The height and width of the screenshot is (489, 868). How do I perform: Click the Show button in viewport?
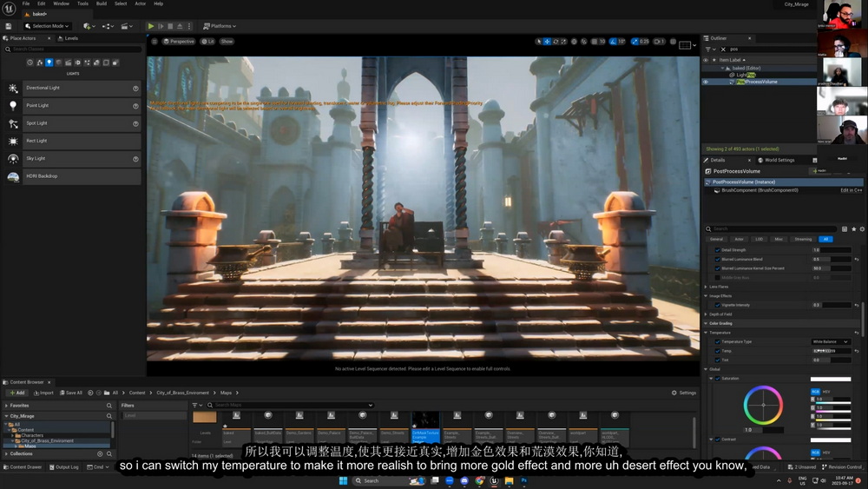click(x=227, y=42)
